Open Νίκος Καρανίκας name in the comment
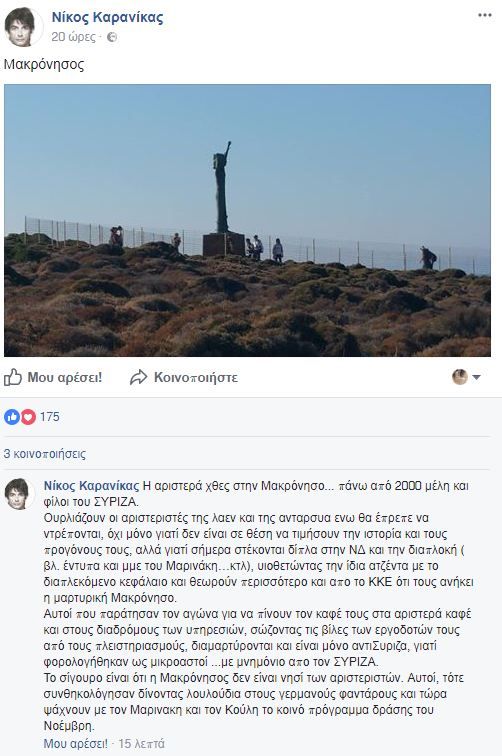This screenshot has width=502, height=756. coord(91,486)
